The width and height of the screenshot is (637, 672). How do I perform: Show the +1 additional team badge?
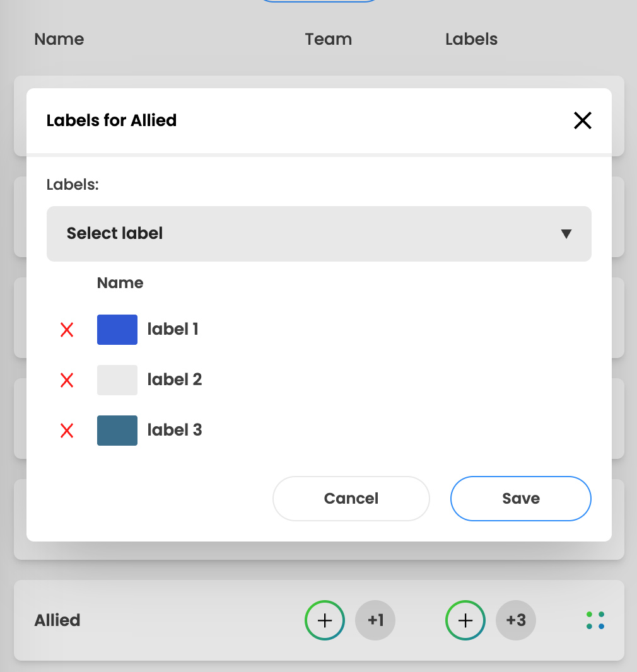coord(375,620)
